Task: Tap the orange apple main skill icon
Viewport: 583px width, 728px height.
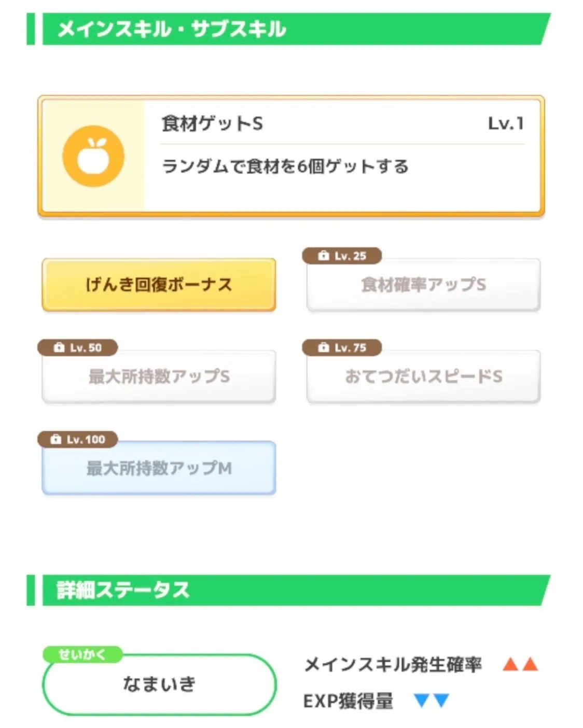Action: click(x=93, y=156)
